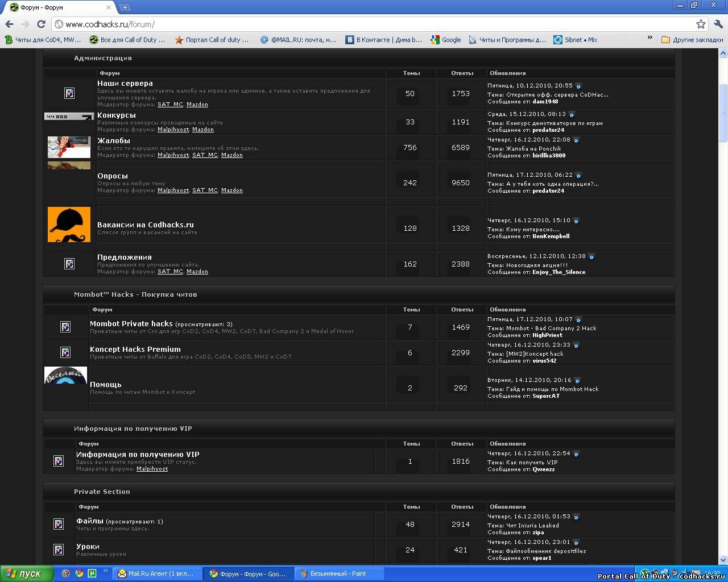Open the forum icon beside Koncept Hacks Premium

(65, 352)
